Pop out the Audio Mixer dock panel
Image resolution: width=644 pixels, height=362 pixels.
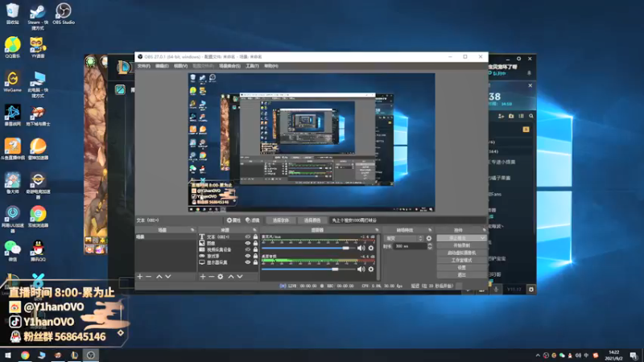point(377,230)
